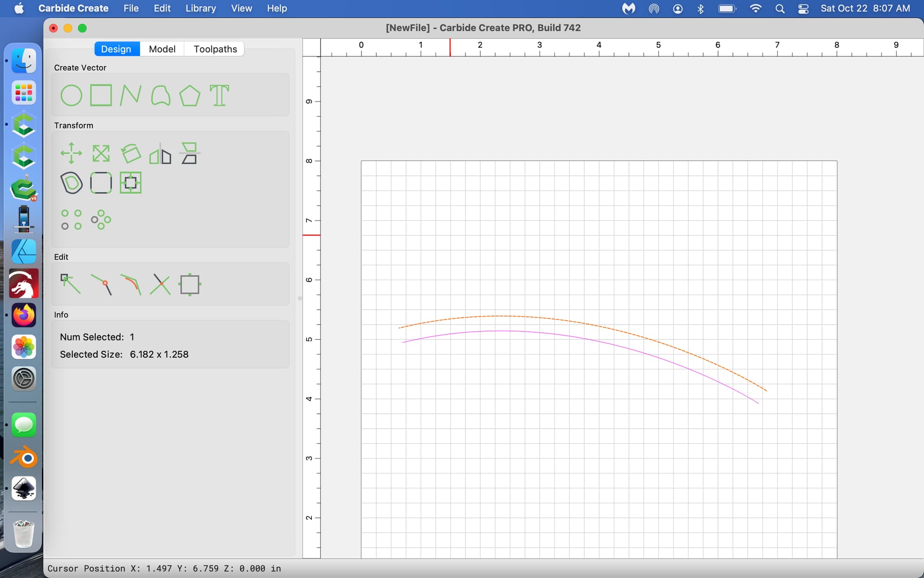Open the Apple menu

[x=19, y=8]
